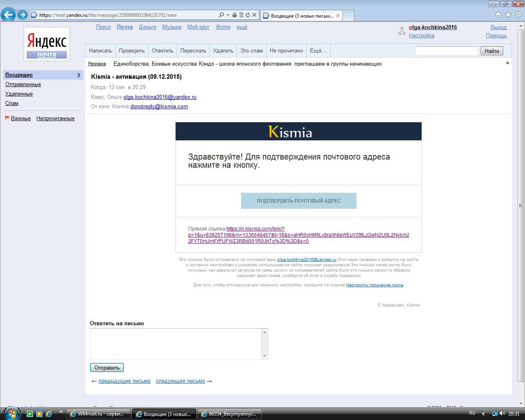This screenshot has height=420, width=525.
Task: Click Переслать to forward message
Action: point(193,50)
